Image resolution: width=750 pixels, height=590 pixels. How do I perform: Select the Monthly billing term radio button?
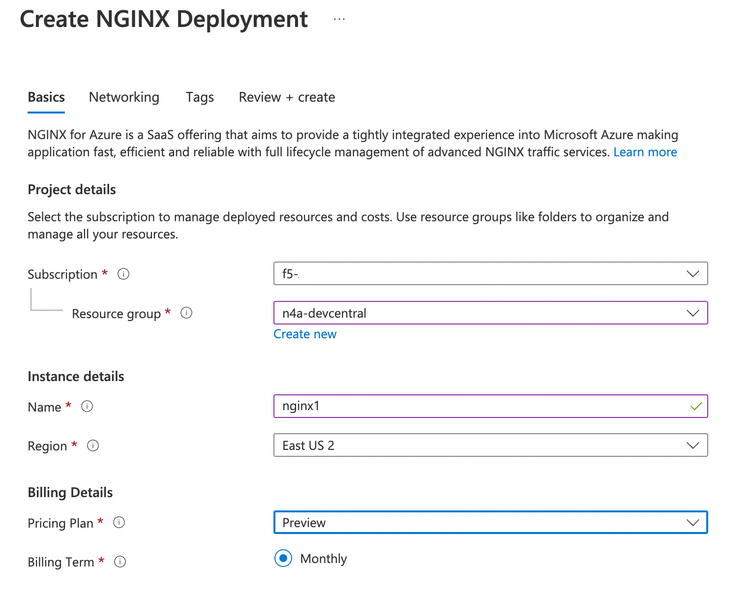(283, 558)
